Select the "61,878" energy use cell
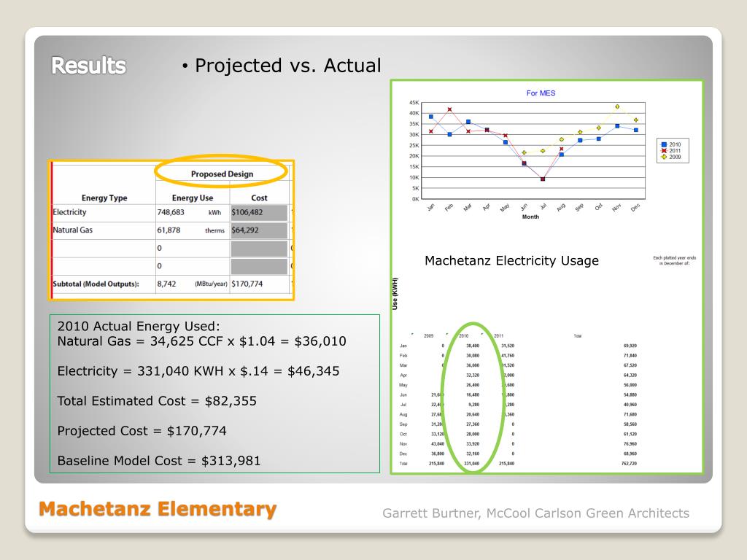 (x=169, y=230)
